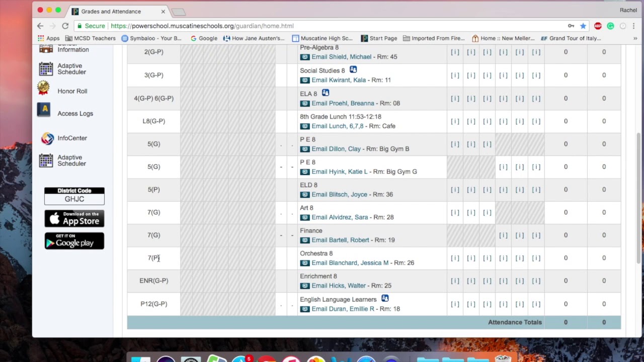Click the email icon beside Duran, Emillie R

(x=304, y=309)
